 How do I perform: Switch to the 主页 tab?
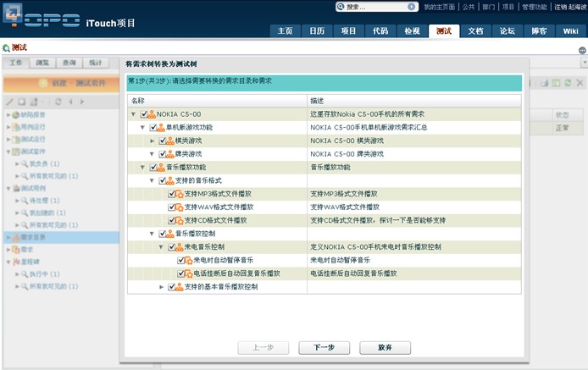pyautogui.click(x=285, y=31)
